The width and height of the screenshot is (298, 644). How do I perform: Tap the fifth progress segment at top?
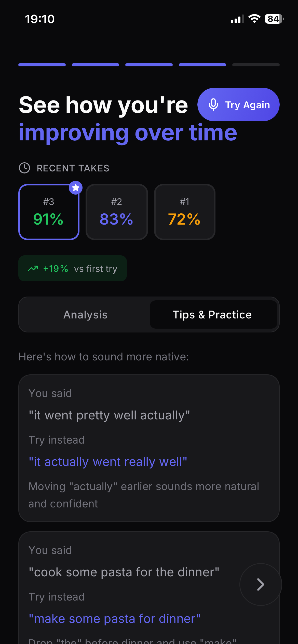click(256, 65)
